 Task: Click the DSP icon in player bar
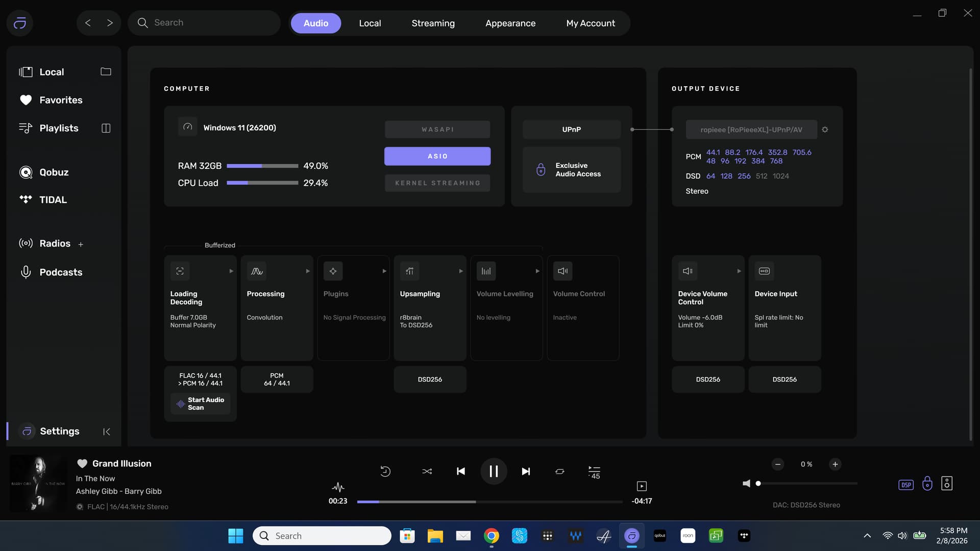click(x=906, y=485)
